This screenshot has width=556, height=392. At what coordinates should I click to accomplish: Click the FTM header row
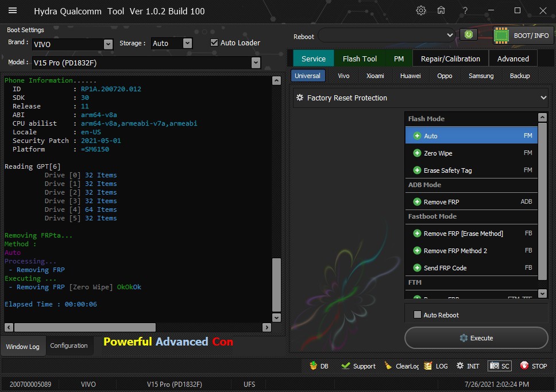[471, 282]
